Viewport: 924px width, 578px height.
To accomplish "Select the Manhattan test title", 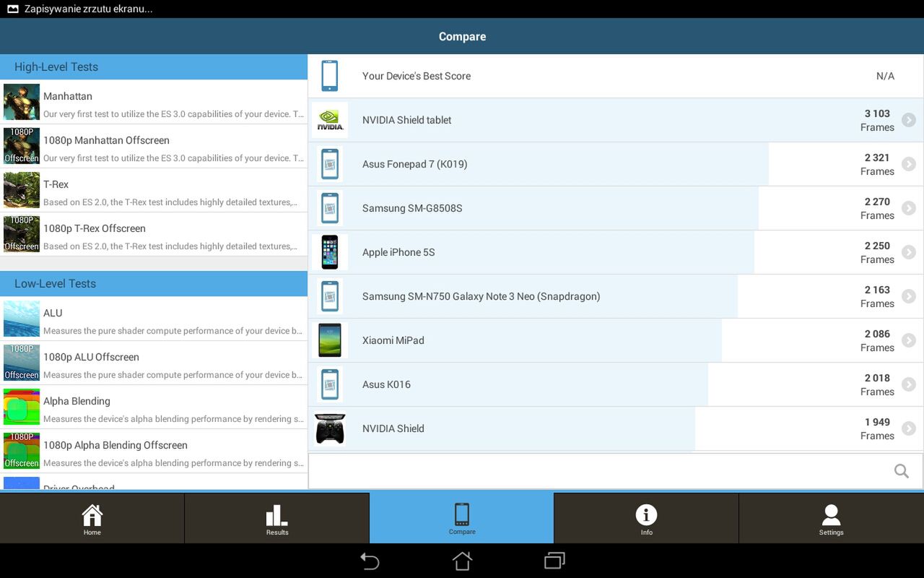I will coord(68,96).
